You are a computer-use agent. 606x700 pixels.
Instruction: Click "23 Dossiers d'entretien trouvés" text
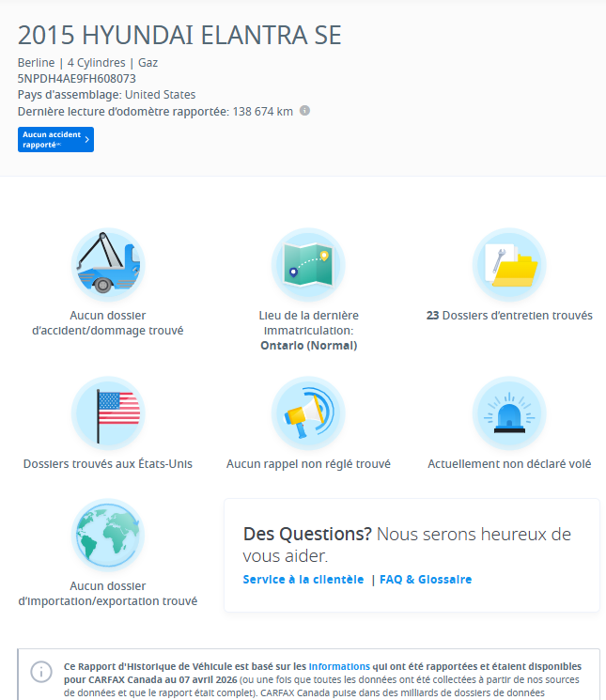pyautogui.click(x=509, y=315)
